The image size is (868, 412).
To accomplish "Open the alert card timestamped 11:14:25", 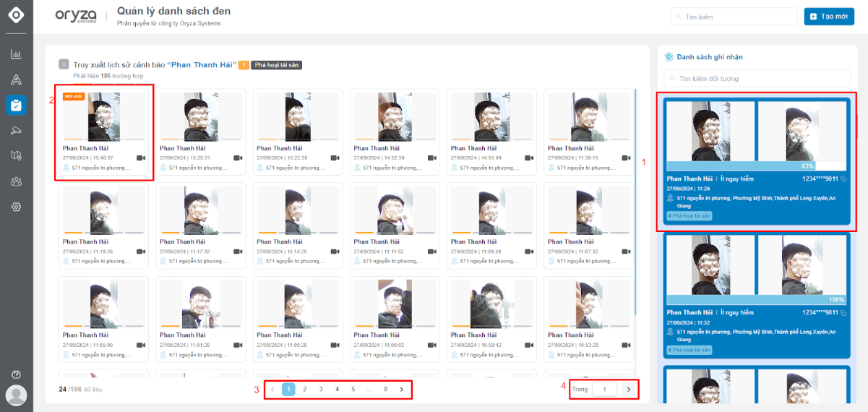I will [x=298, y=226].
